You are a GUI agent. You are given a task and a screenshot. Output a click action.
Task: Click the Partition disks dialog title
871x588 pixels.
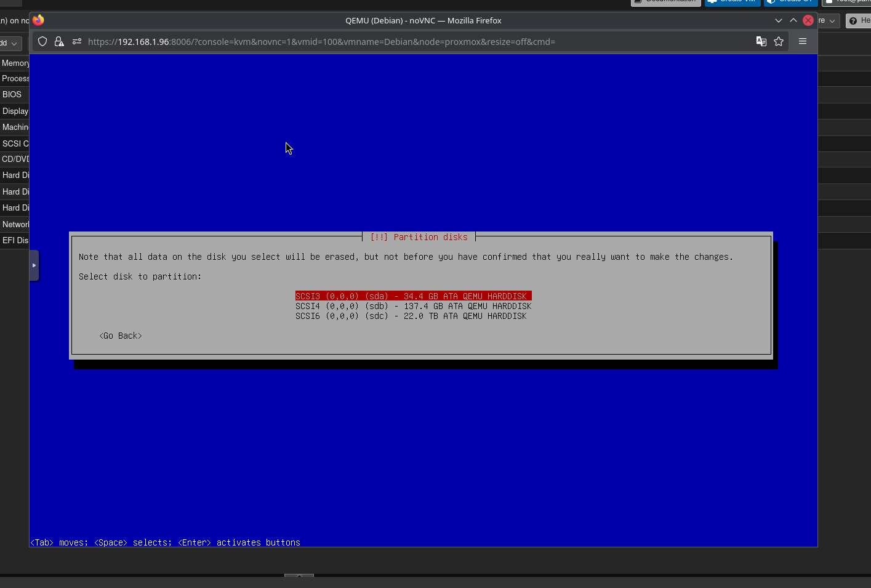point(419,237)
